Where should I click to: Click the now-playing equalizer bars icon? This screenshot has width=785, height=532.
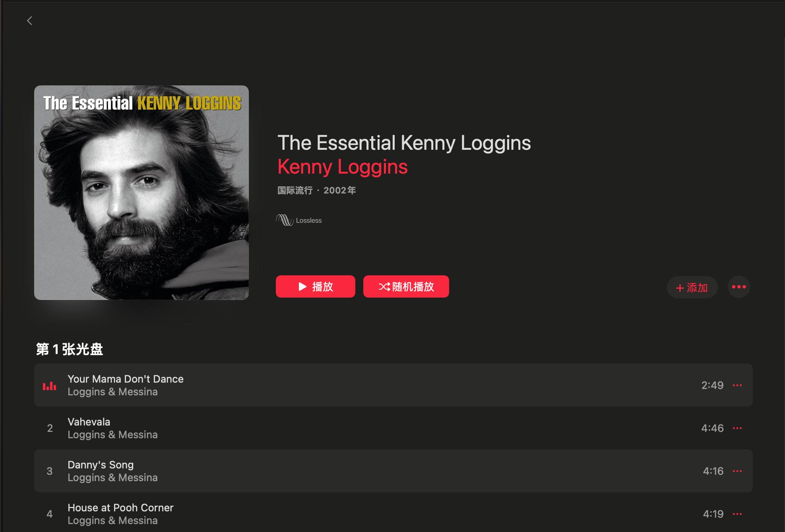[x=50, y=386]
